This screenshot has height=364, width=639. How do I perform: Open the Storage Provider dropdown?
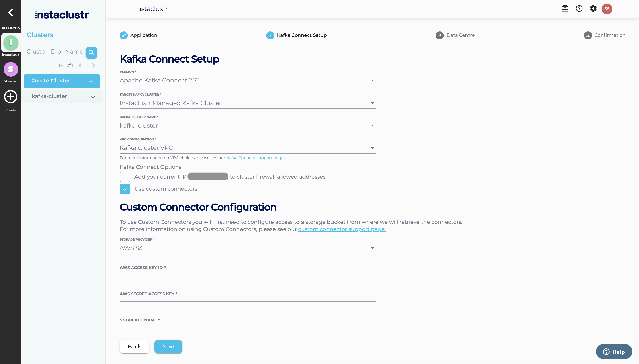click(247, 248)
